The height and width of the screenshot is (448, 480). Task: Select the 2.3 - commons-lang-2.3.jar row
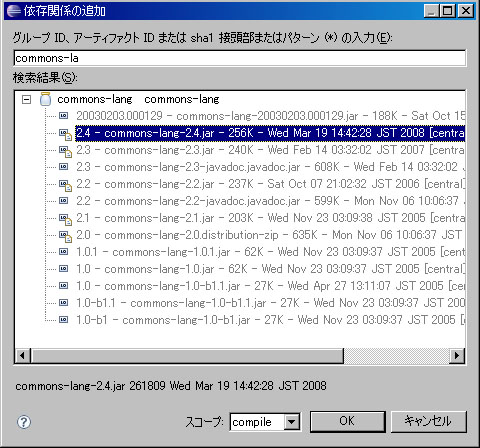click(x=270, y=150)
